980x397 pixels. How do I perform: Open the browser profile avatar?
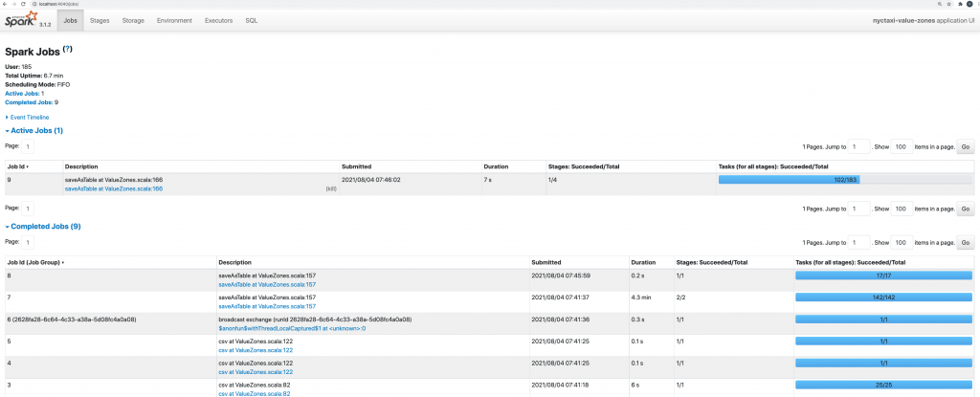970,4
